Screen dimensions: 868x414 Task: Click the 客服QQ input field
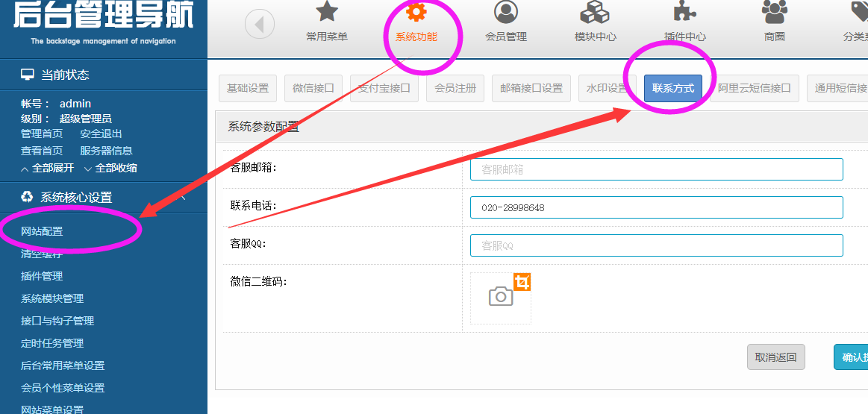(657, 245)
